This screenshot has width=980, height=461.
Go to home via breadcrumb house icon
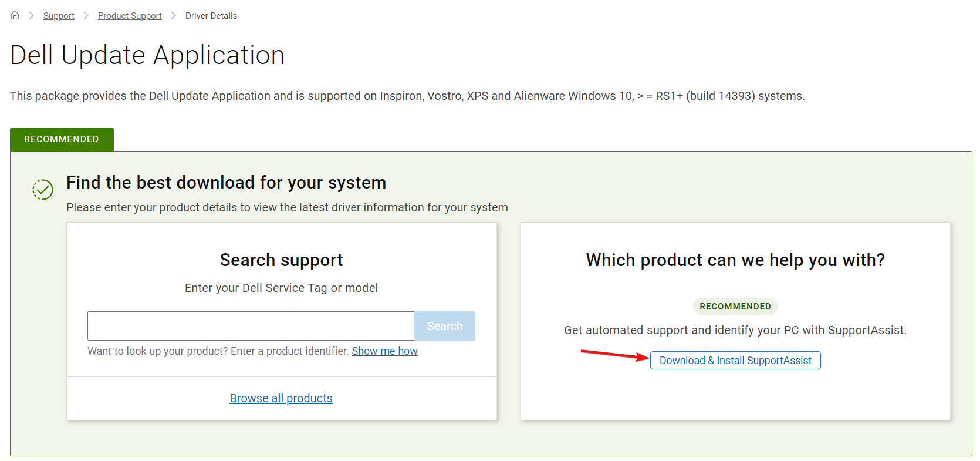pyautogui.click(x=15, y=15)
